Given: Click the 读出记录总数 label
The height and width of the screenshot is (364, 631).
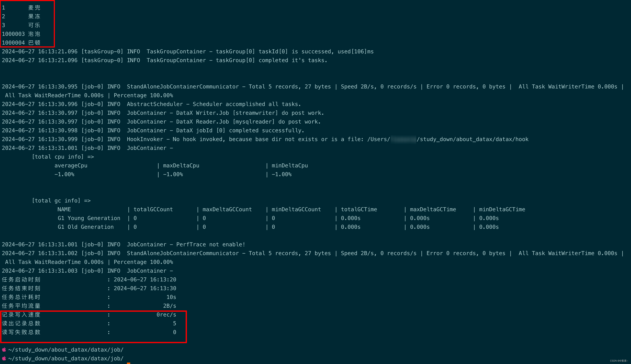Looking at the screenshot, I should pos(21,323).
